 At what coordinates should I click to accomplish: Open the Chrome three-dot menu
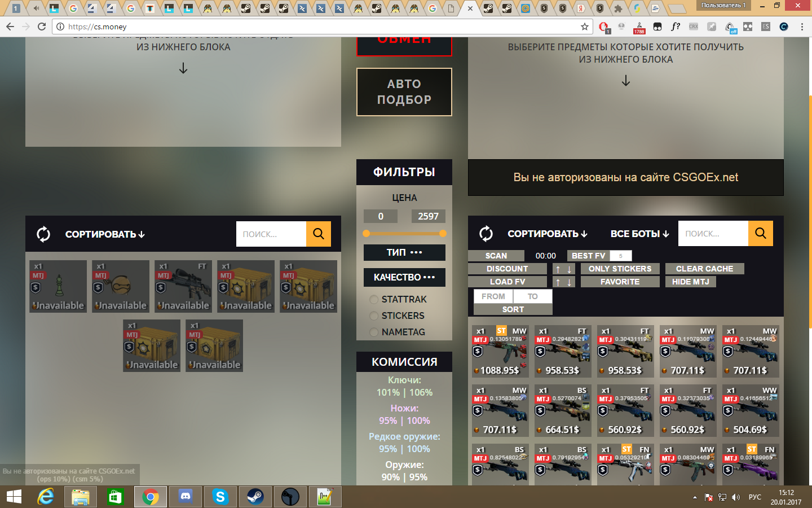point(802,27)
